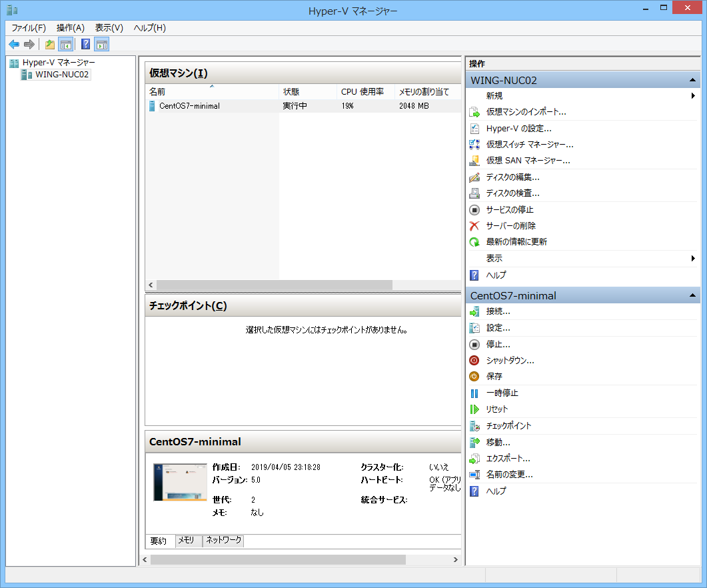This screenshot has width=707, height=588.
Task: Click the 実行中 status cell
Action: tap(295, 106)
